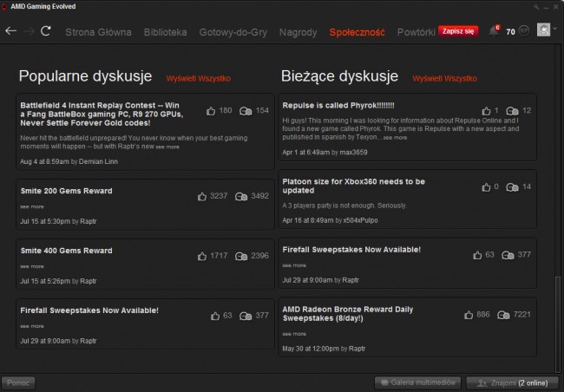Open the Biblioteka tab
Viewport: 564px width, 392px height.
pos(165,32)
